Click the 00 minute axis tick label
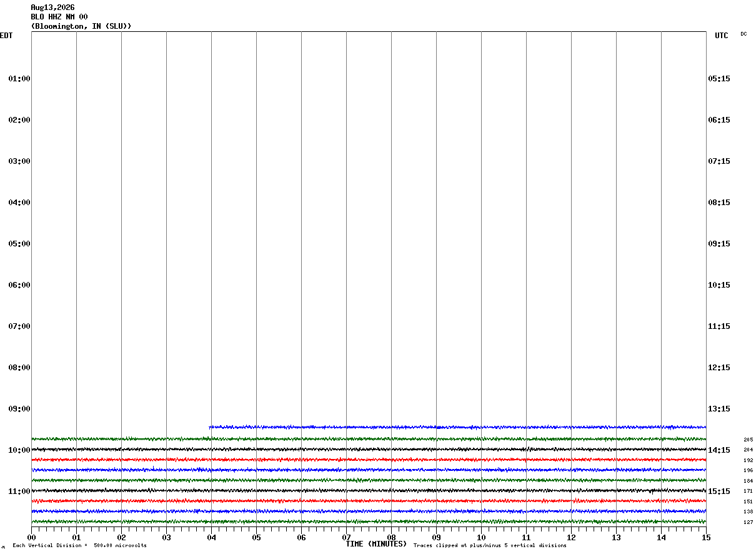Screen dimensions: 756x554 pos(31,537)
